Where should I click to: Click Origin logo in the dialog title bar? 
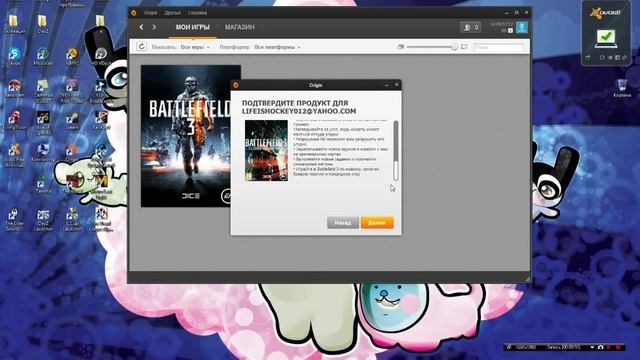pos(236,85)
